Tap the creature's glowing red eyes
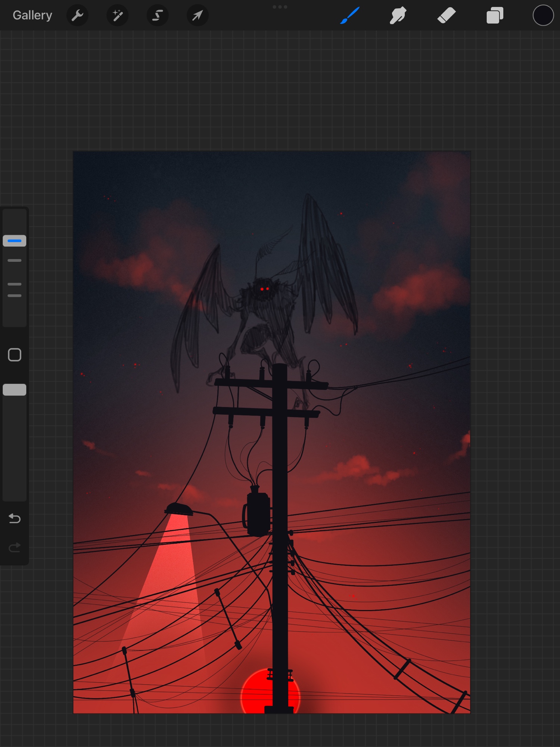Viewport: 560px width, 747px height. (264, 289)
